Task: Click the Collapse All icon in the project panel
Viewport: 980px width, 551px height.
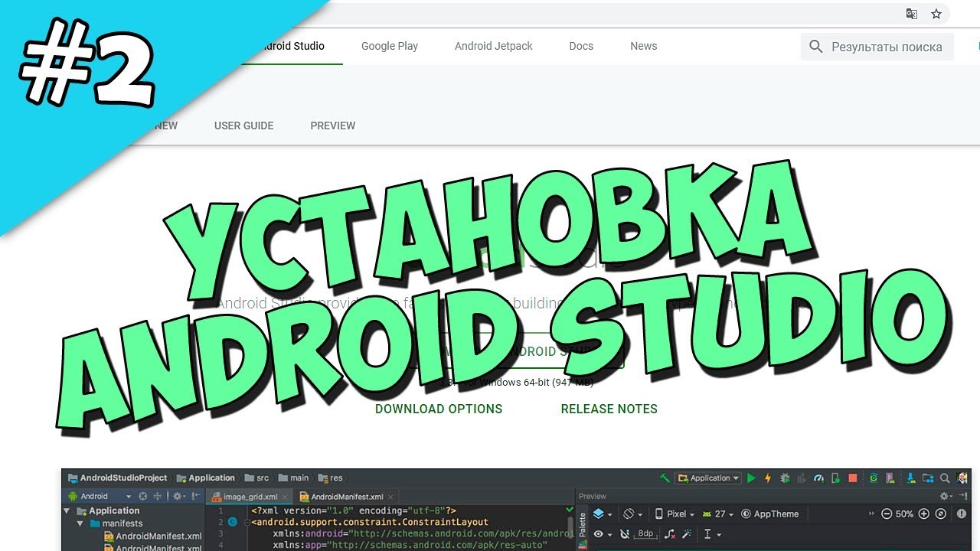Action: click(157, 496)
